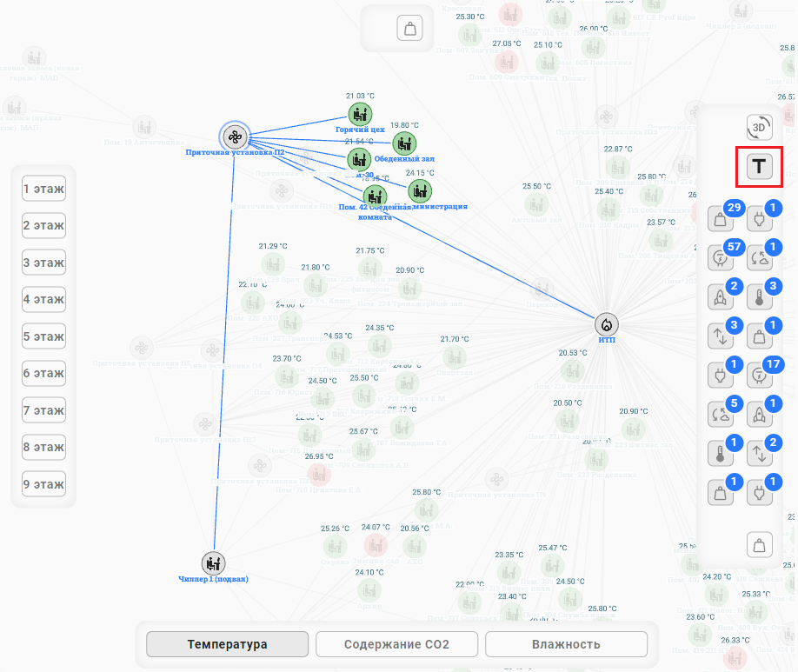The width and height of the screenshot is (798, 672).
Task: Click the ИТП flame node
Action: [607, 324]
